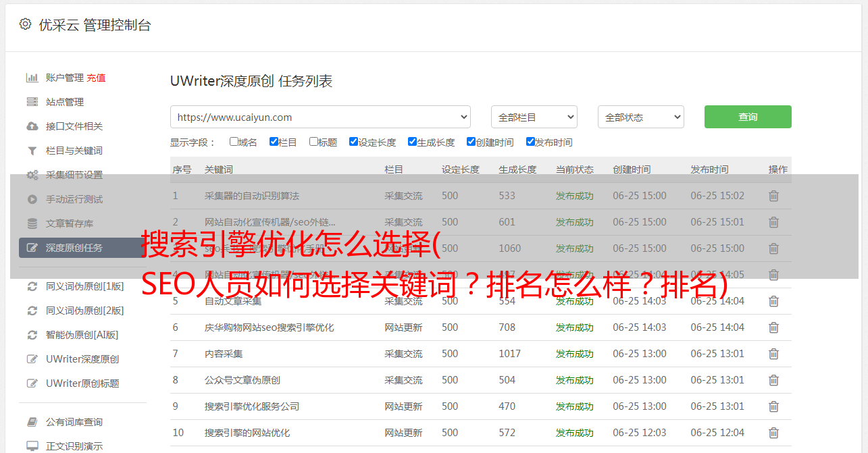
Task: Enable the 标题 display field checkbox
Action: tap(313, 142)
